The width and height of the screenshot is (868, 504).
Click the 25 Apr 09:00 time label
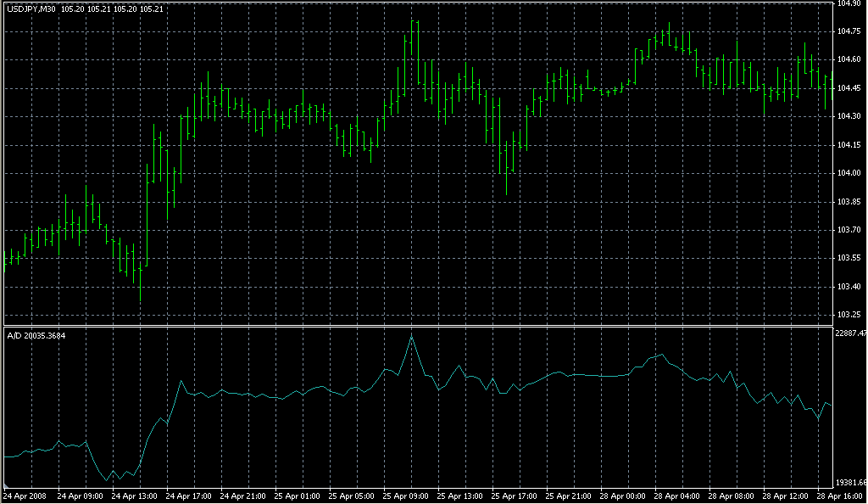[405, 496]
